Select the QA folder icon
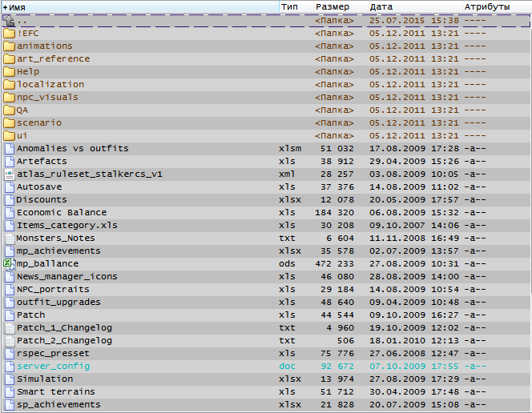Viewport: 532px width, 413px height. [x=10, y=110]
